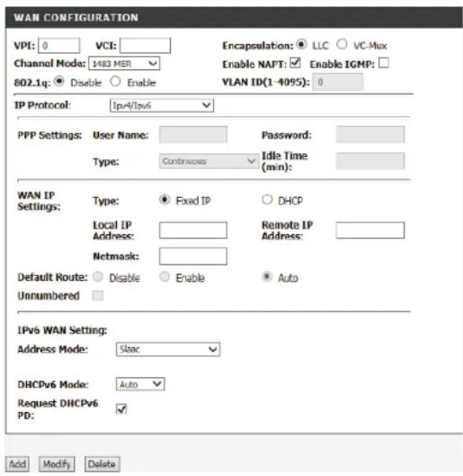This screenshot has width=463, height=476.
Task: Click the Idle Time input field
Action: (x=370, y=161)
